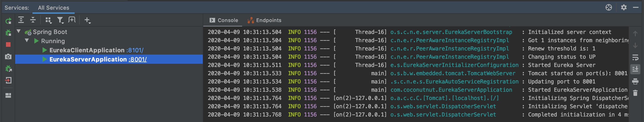Click the camera thread dump icon

click(8, 57)
